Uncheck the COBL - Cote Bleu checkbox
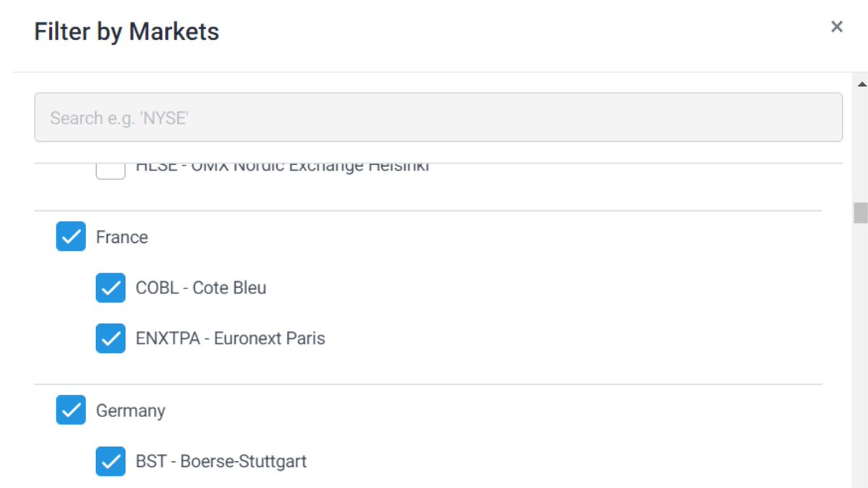This screenshot has width=868, height=488. pyautogui.click(x=111, y=288)
